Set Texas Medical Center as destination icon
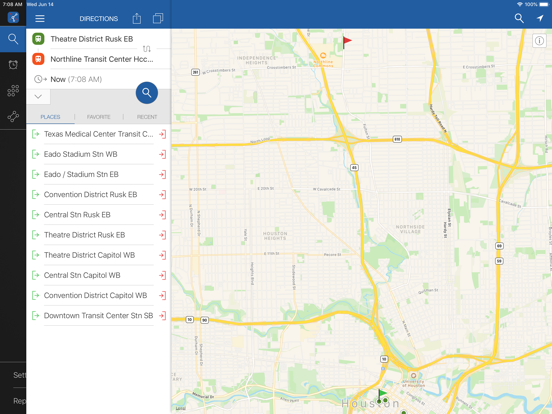Image resolution: width=552 pixels, height=414 pixels. tap(162, 134)
